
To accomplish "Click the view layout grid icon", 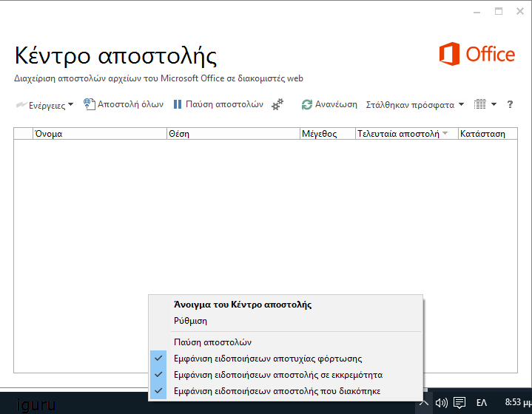I will [479, 104].
